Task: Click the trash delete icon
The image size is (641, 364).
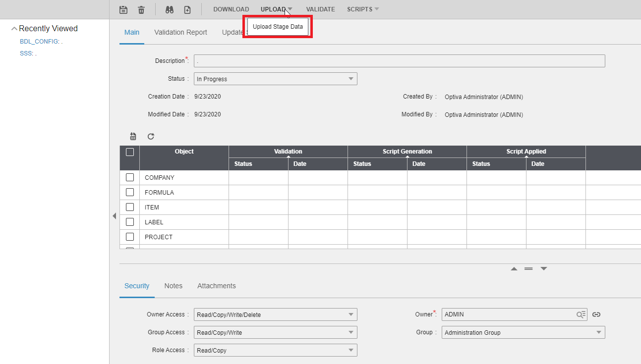Action: click(x=141, y=9)
